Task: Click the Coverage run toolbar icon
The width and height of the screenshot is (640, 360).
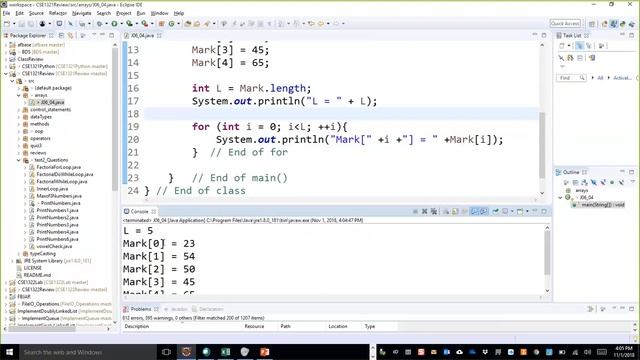Action: tap(129, 24)
